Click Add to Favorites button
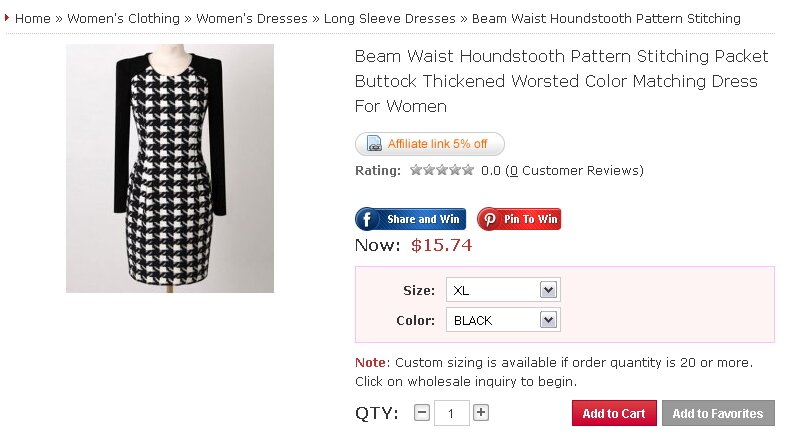Screen dimensions: 806x432 718,413
